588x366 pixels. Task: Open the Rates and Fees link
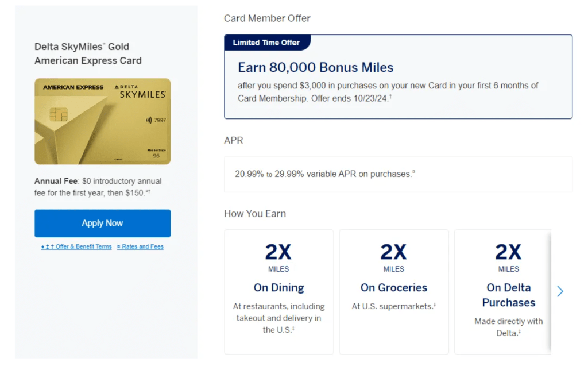pyautogui.click(x=140, y=246)
